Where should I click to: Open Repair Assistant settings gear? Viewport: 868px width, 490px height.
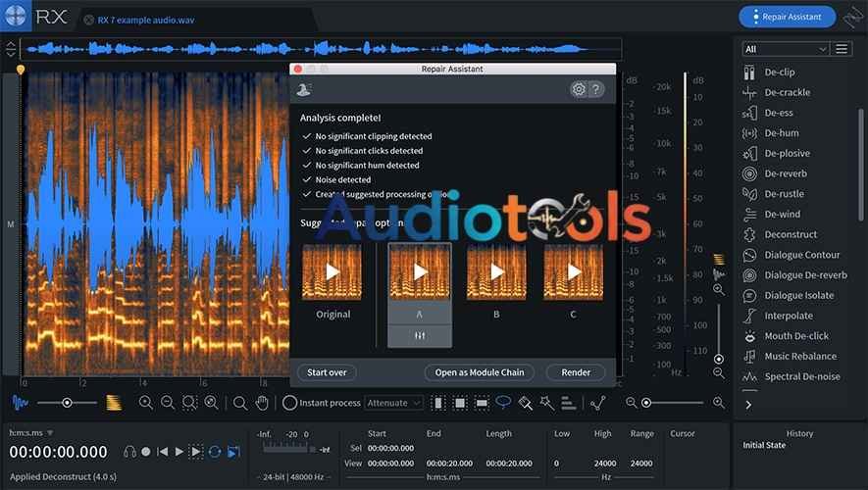pos(579,89)
